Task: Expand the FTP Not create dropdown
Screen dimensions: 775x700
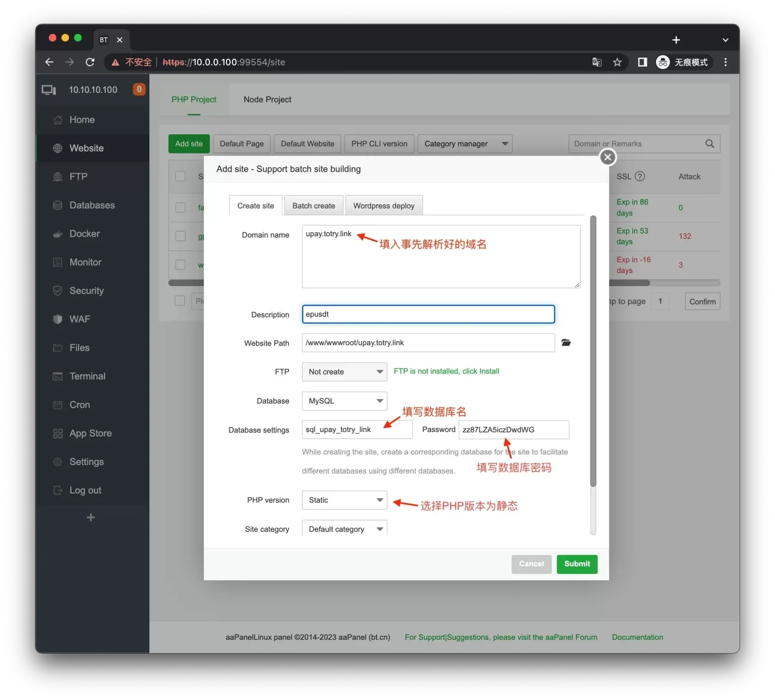Action: (x=345, y=372)
